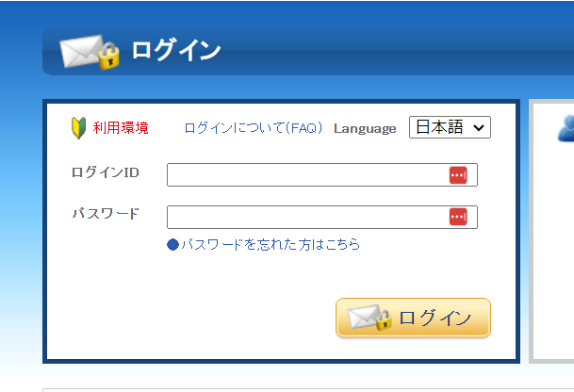Click the ログインID label text
Screen dimensions: 574x392
tap(105, 172)
